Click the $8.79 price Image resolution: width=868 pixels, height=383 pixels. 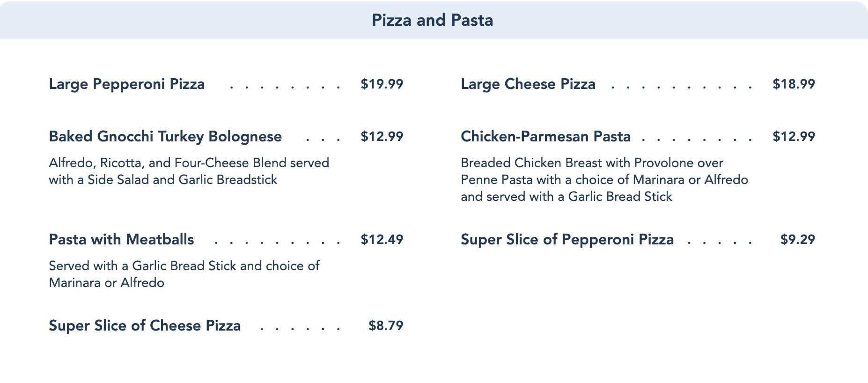pyautogui.click(x=385, y=326)
